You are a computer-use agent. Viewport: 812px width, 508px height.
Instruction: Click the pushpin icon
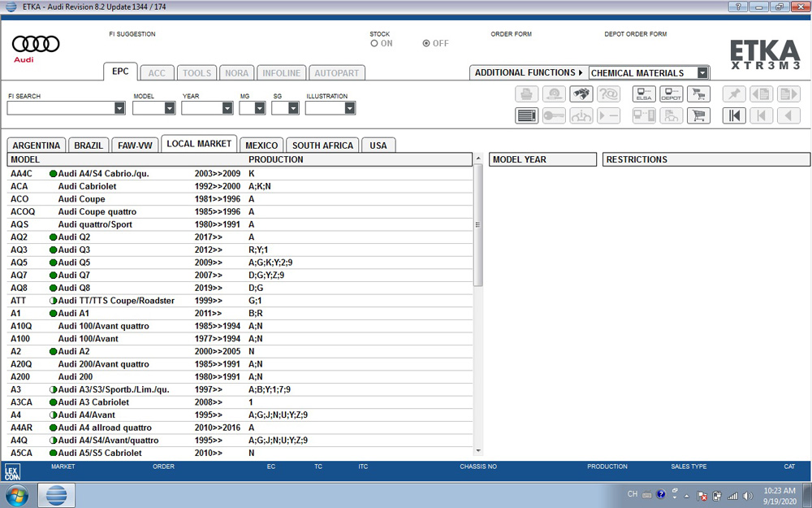point(734,93)
